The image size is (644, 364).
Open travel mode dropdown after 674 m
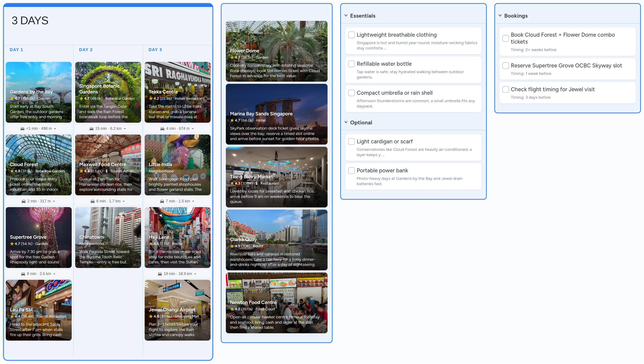193,129
